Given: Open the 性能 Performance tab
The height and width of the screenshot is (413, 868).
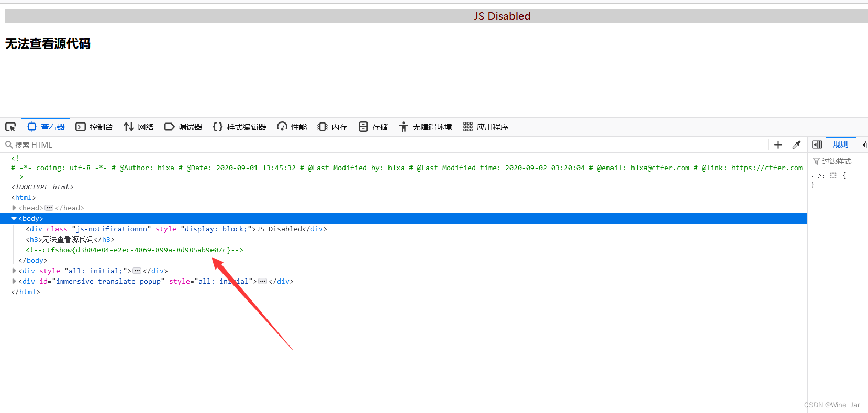Looking at the screenshot, I should coord(292,127).
